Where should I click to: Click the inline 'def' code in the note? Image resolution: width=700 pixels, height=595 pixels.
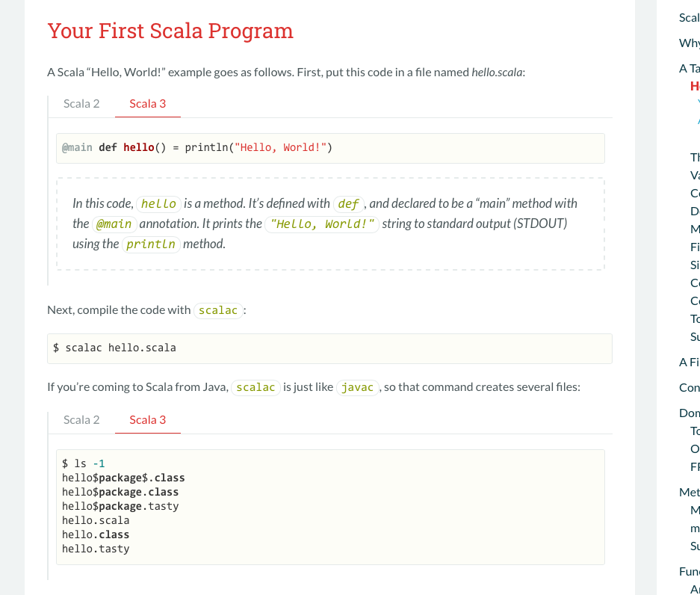pos(348,204)
